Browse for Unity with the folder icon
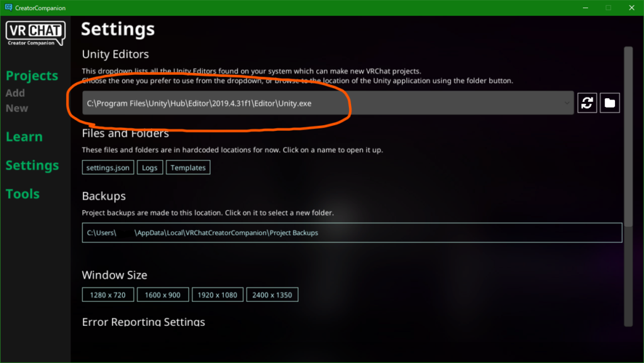 tap(610, 103)
